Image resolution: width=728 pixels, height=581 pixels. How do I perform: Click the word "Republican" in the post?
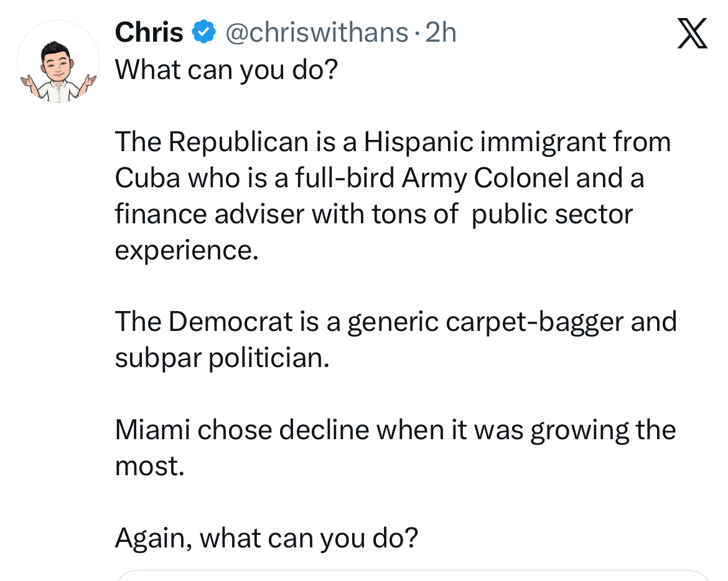click(238, 142)
